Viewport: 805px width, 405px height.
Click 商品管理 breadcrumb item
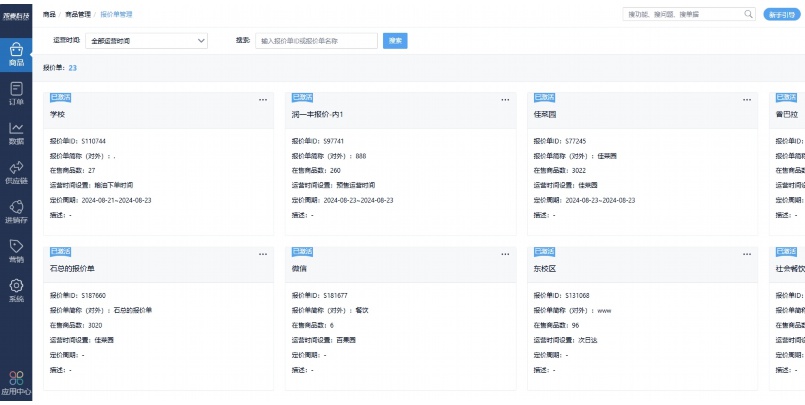tap(78, 15)
